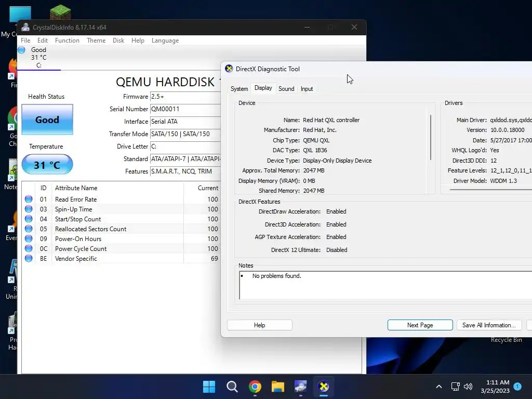Screen dimensions: 532x399
Task: Click the Attribute Name column header
Action: (x=117, y=188)
